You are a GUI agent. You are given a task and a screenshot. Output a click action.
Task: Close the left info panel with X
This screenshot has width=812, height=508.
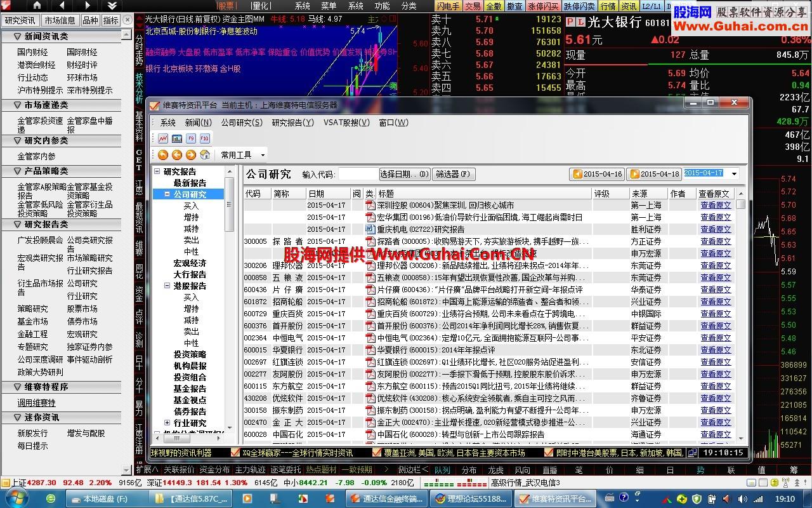(128, 20)
